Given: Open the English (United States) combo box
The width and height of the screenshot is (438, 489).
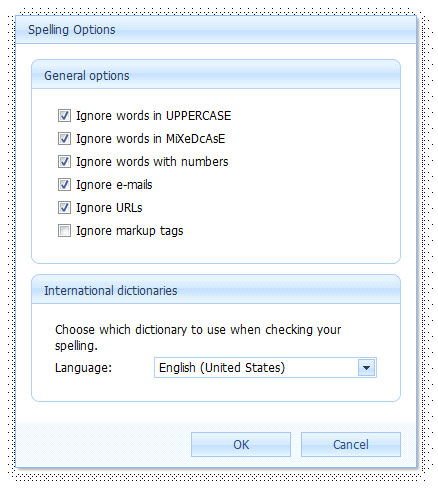Looking at the screenshot, I should 265,368.
